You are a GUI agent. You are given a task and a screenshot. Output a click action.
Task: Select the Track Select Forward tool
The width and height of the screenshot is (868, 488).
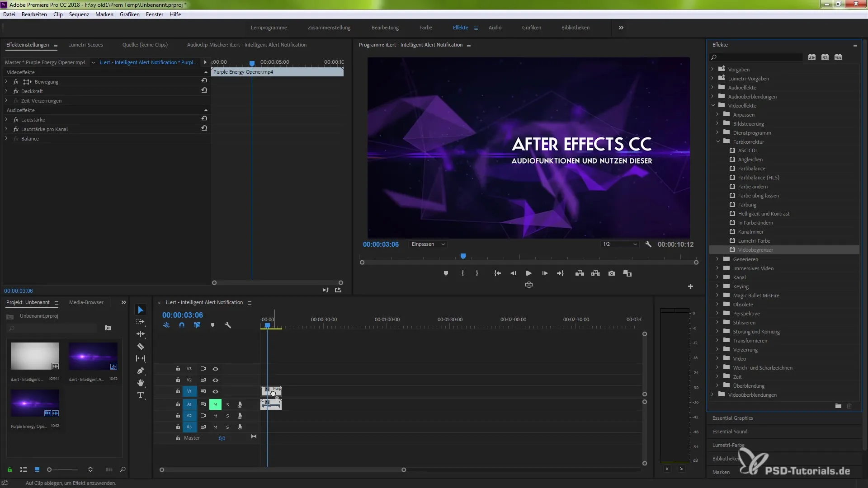coord(141,322)
